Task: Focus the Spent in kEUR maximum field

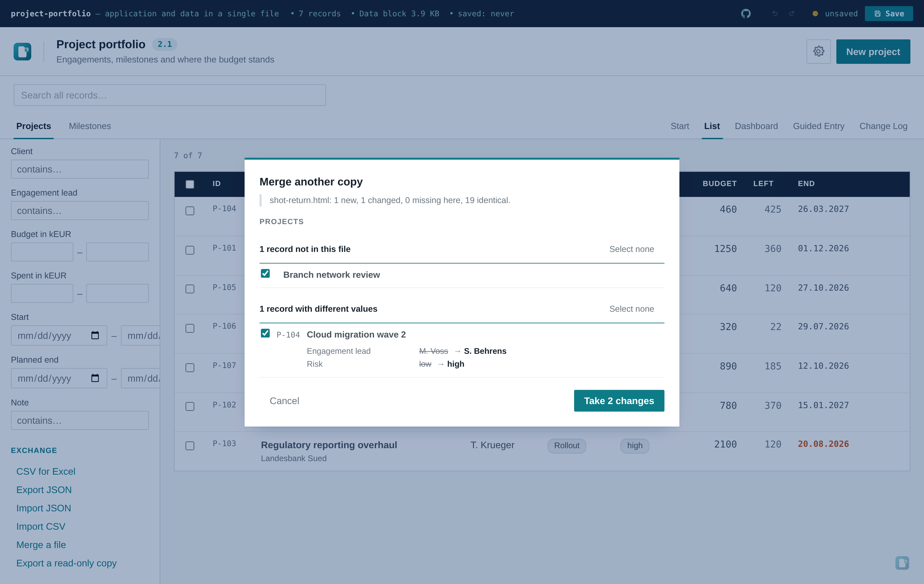Action: point(118,293)
